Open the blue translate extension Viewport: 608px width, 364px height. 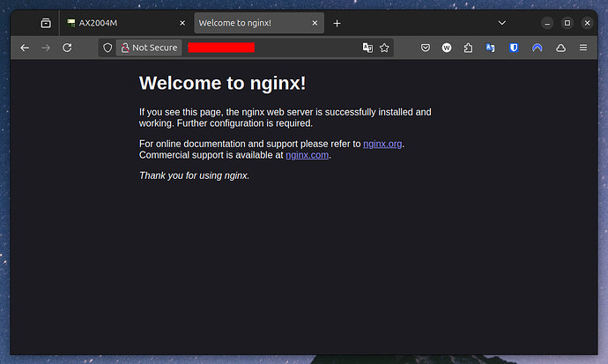pyautogui.click(x=490, y=48)
